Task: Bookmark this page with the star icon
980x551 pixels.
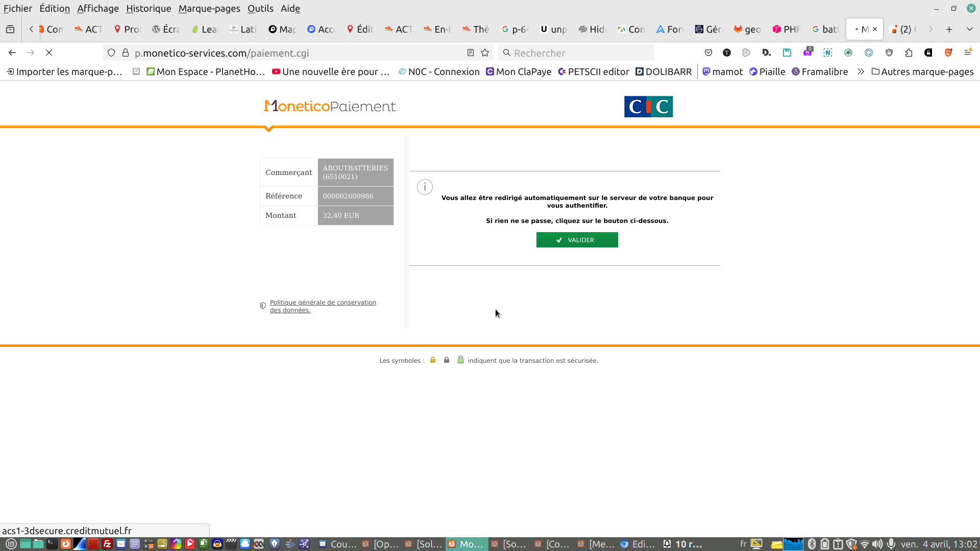Action: pos(485,53)
